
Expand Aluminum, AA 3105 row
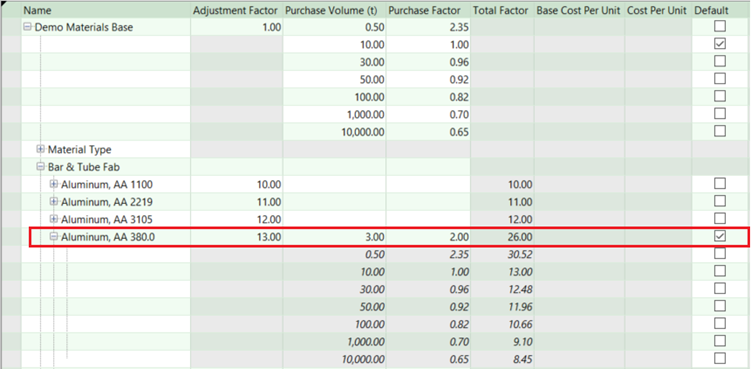(x=54, y=219)
